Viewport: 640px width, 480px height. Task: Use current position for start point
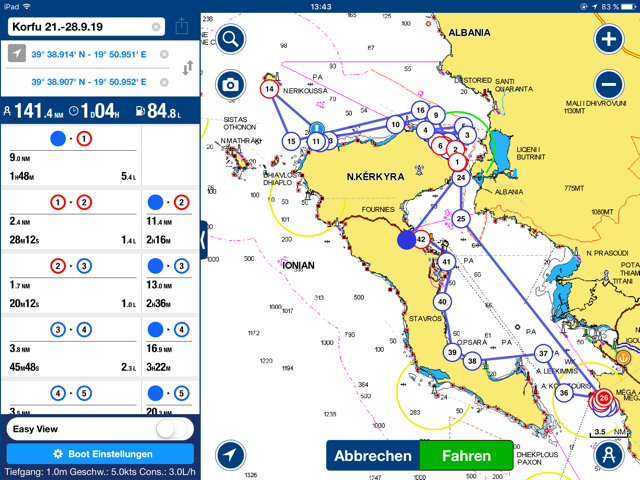tap(17, 54)
